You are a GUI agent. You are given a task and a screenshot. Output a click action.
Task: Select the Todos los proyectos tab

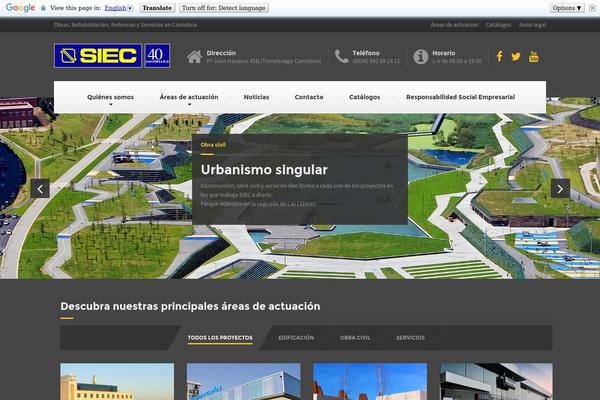(x=220, y=338)
